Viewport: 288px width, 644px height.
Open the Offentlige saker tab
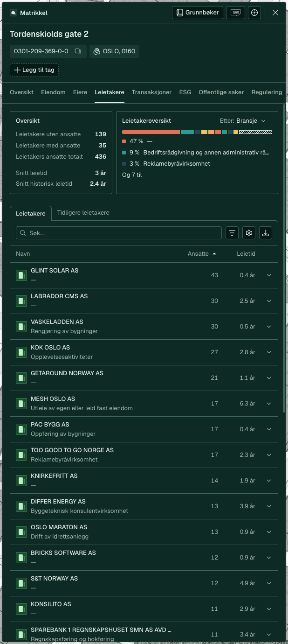point(221,92)
